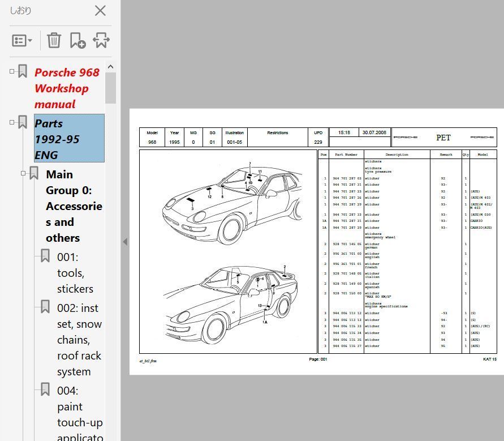Screen dimensions: 504x441
Task: Click the Part Number column header
Action: [x=346, y=155]
